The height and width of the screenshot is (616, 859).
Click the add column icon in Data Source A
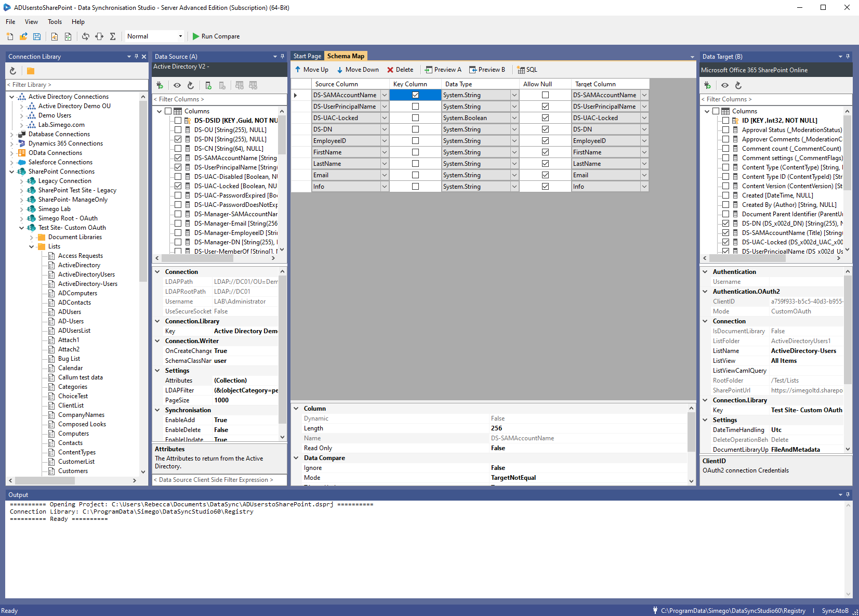[208, 85]
